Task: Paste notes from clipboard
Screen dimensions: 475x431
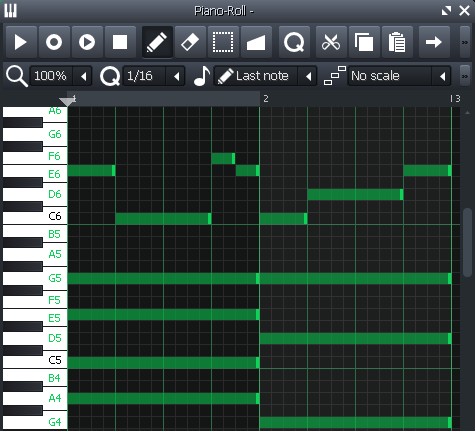Action: pos(397,42)
